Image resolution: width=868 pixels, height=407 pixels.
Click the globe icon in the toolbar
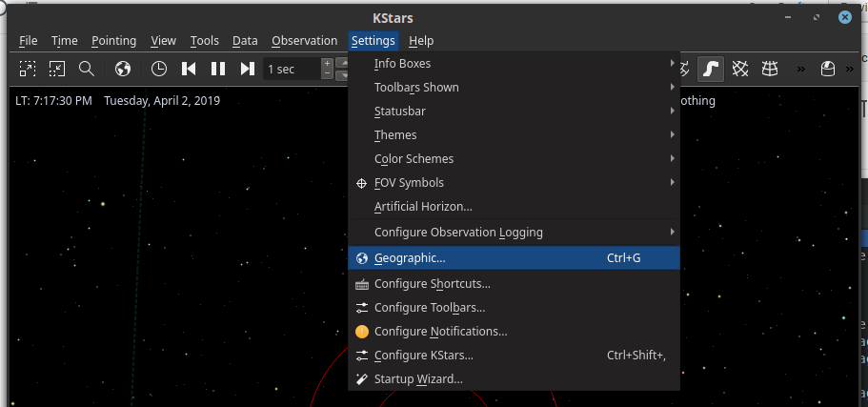pos(122,69)
